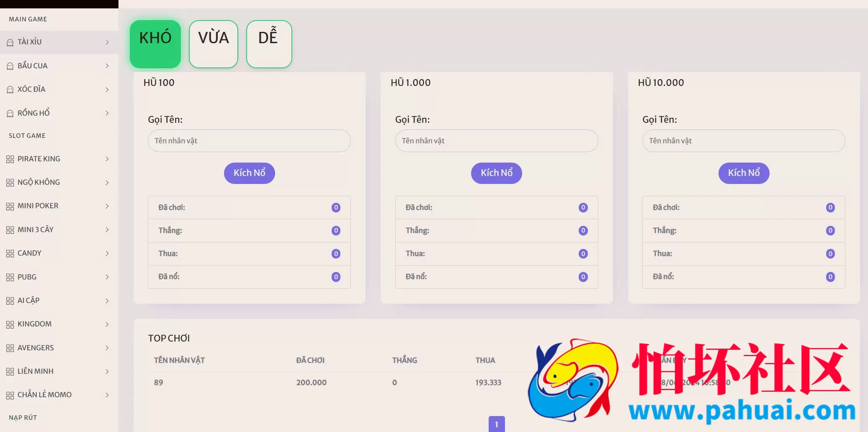The width and height of the screenshot is (868, 432).
Task: Expand the XÓC ĐĨA menu chevron
Action: click(x=107, y=90)
